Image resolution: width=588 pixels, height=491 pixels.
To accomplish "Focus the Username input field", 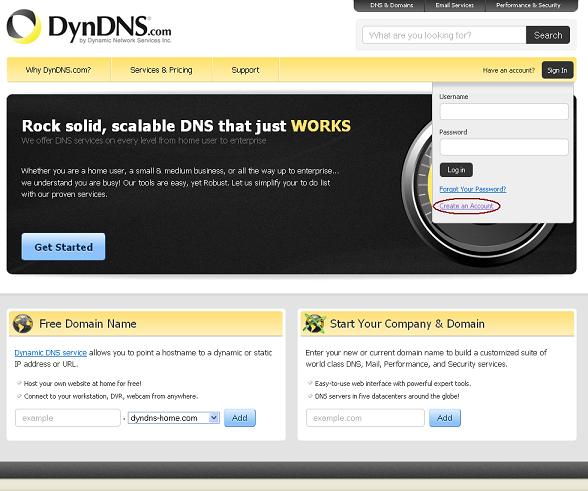I will tap(504, 112).
